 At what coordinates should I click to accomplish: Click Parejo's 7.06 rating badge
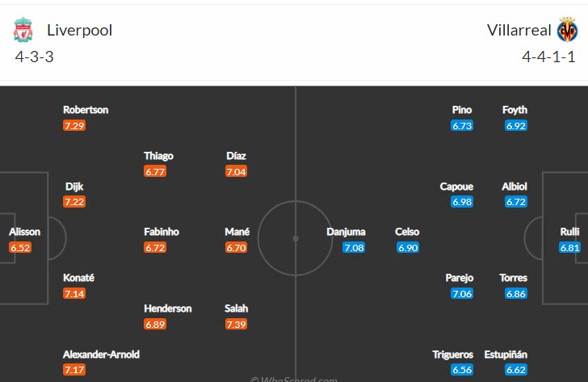[461, 293]
